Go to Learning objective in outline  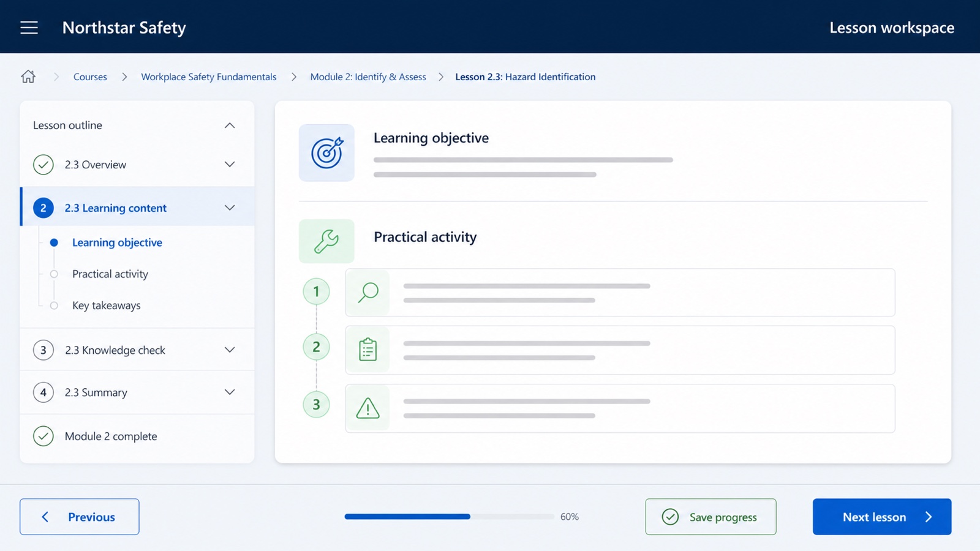pos(117,242)
